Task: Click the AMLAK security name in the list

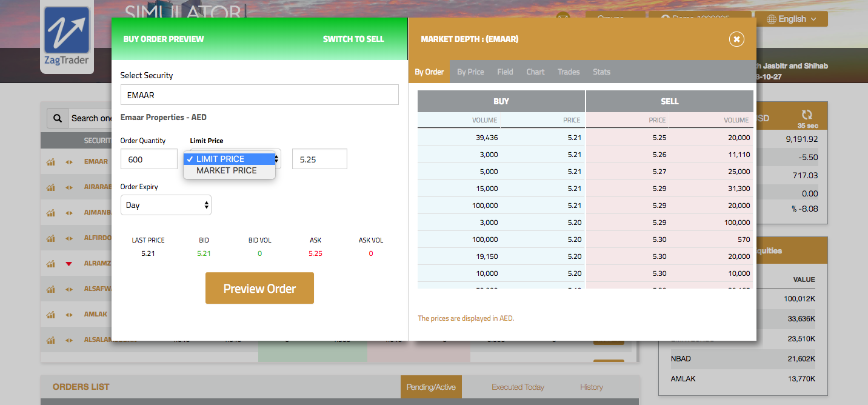Action: [96, 315]
